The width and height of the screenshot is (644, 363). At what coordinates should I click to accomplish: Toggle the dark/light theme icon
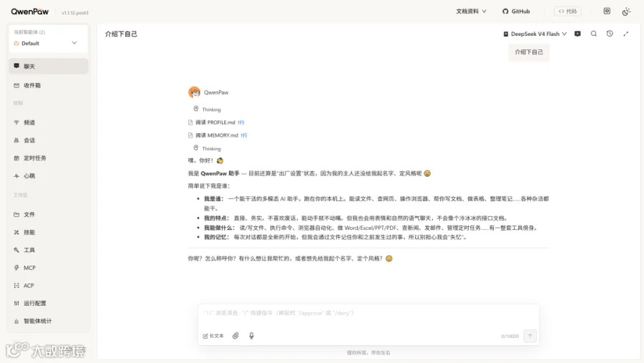pos(626,11)
